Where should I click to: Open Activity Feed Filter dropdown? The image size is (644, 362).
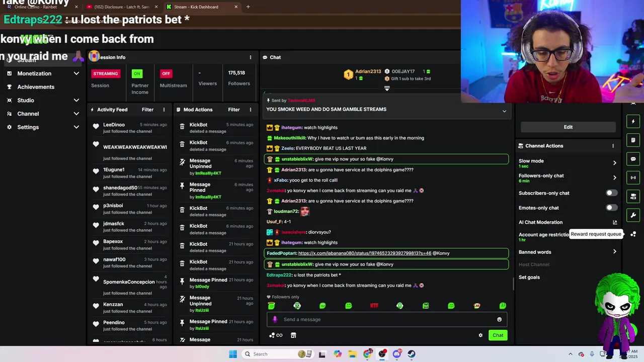coord(147,110)
